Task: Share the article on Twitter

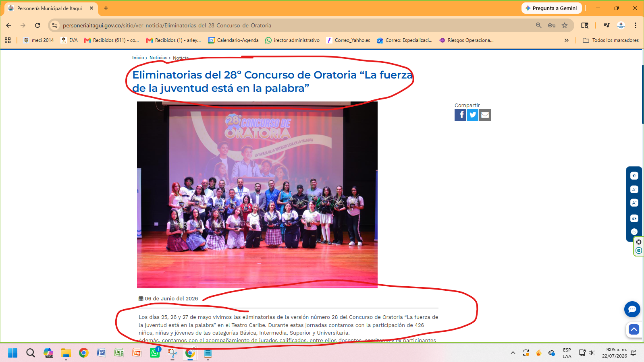Action: pyautogui.click(x=473, y=115)
